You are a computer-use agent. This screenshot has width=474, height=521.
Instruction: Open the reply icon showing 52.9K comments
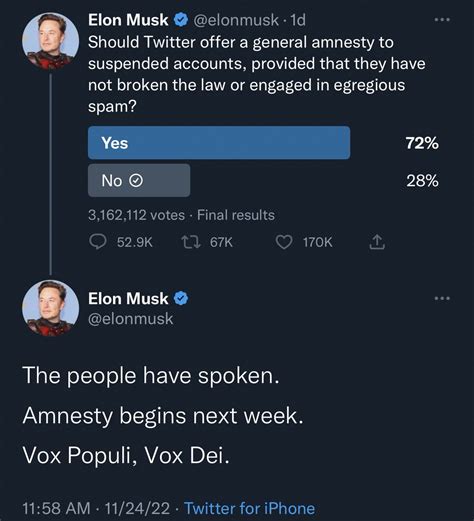tap(98, 242)
